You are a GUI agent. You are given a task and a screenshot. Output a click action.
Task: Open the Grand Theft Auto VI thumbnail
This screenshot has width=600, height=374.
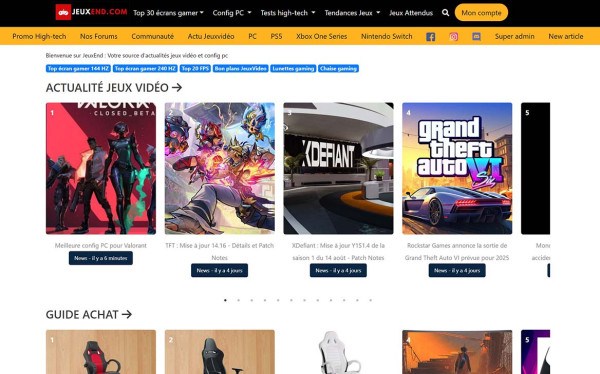point(457,168)
